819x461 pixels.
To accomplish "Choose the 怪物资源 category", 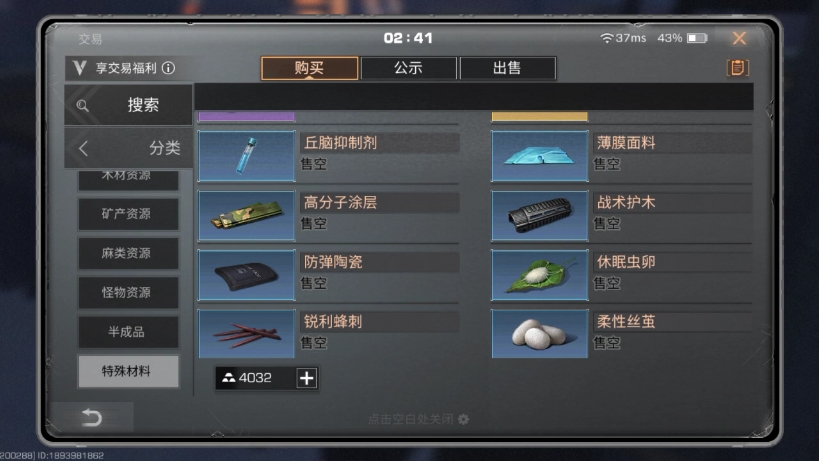I will click(x=128, y=292).
